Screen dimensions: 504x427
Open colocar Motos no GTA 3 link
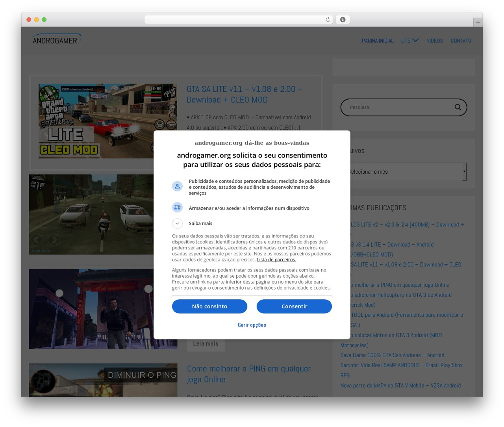[x=396, y=335]
